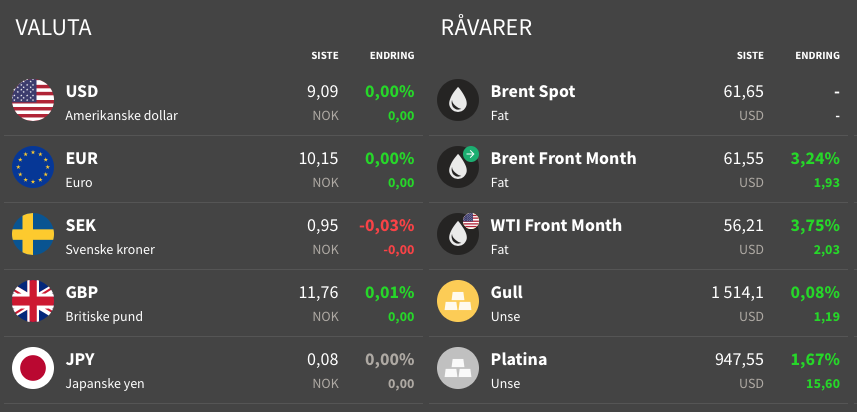
Task: Click the GBP British flag icon
Action: pyautogui.click(x=32, y=301)
